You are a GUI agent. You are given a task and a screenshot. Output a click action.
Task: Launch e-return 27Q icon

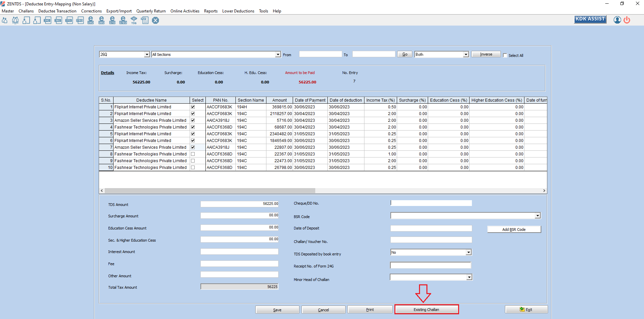coord(112,20)
